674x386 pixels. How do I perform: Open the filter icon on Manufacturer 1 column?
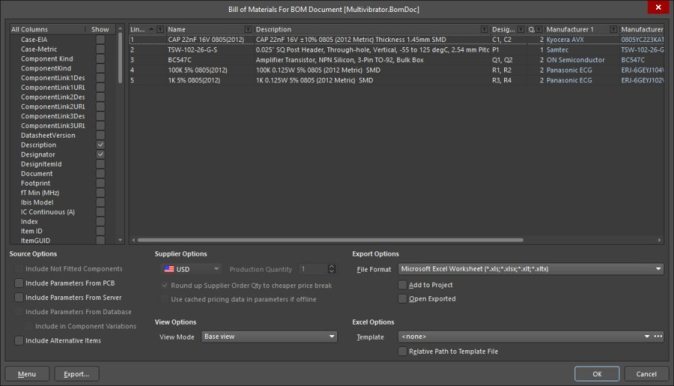click(x=613, y=29)
